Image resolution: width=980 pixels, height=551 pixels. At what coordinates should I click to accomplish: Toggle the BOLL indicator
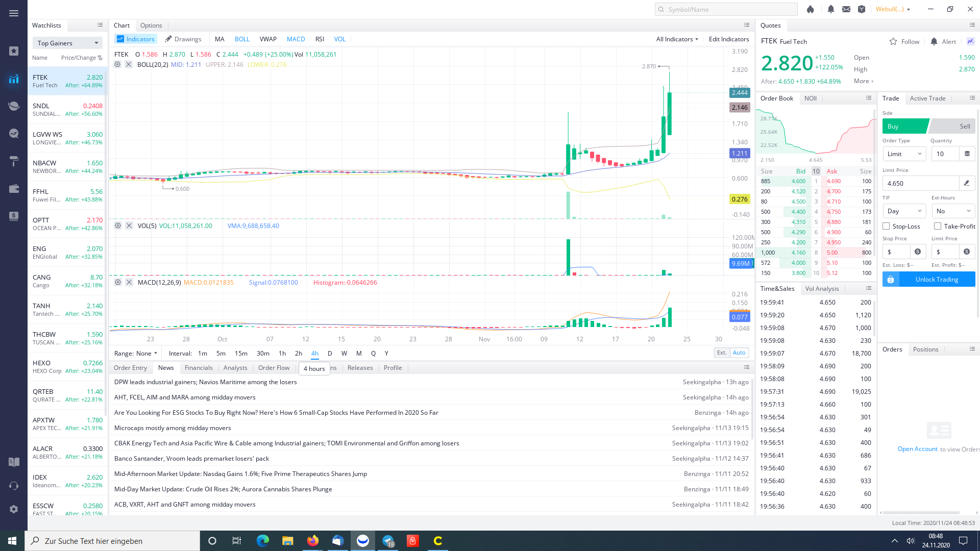pyautogui.click(x=242, y=39)
